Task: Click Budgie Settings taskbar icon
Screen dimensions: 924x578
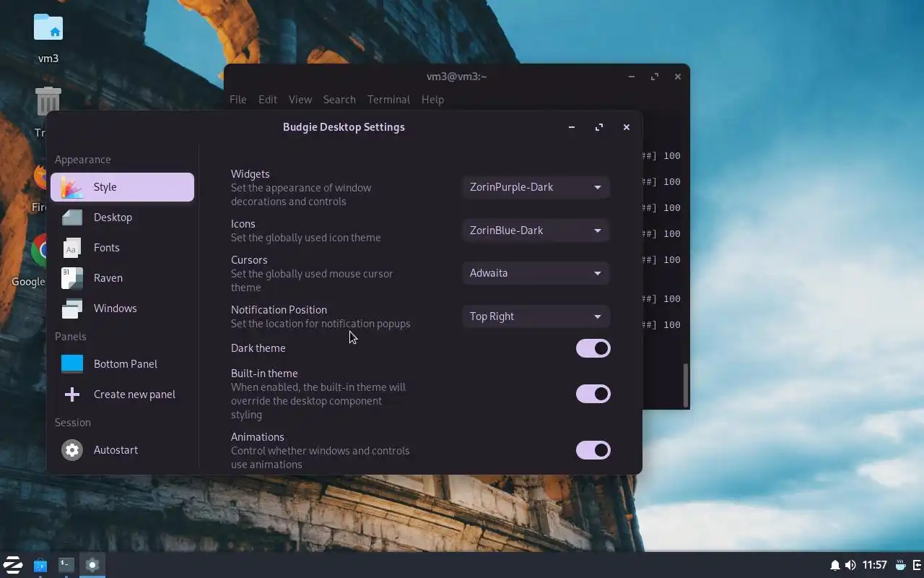Action: (92, 565)
